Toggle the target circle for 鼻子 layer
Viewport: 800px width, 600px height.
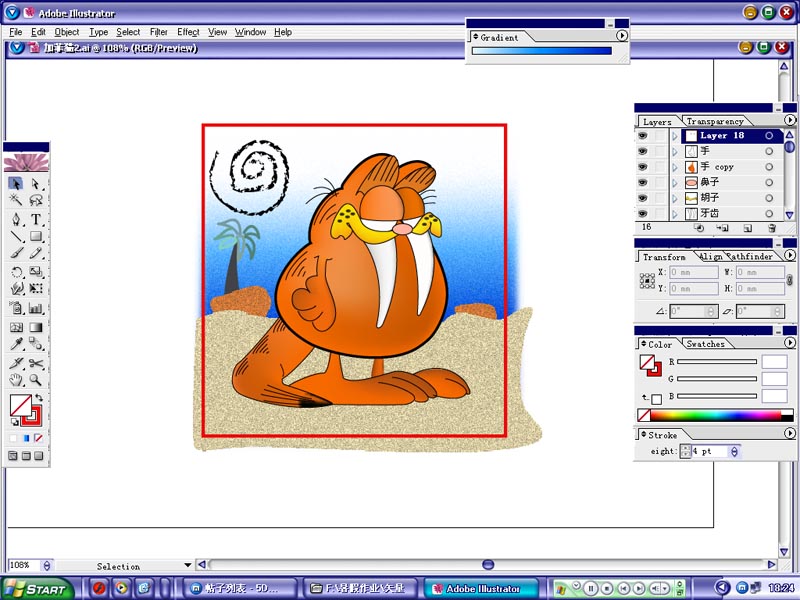pos(769,183)
